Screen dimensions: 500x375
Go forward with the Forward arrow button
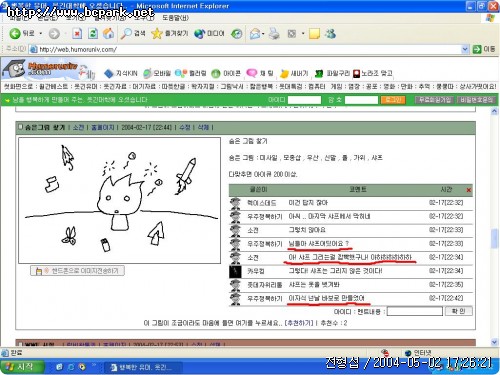[x=54, y=33]
